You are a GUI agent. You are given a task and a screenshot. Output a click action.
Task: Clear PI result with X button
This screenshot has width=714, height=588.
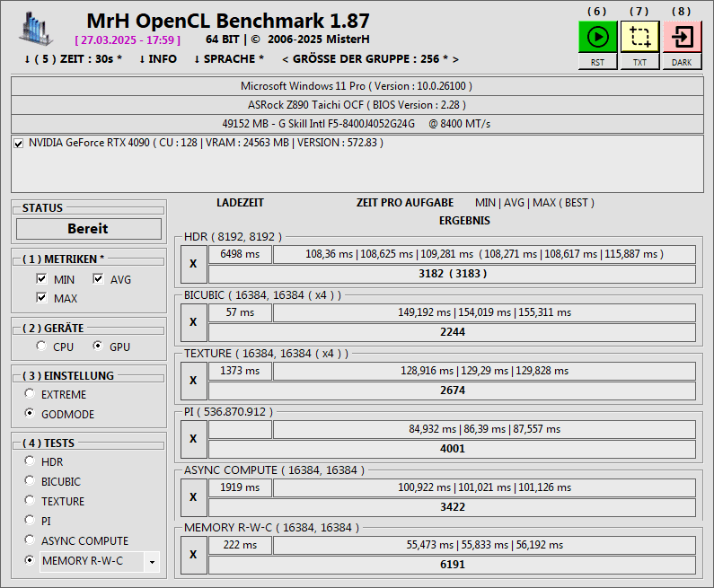[193, 439]
